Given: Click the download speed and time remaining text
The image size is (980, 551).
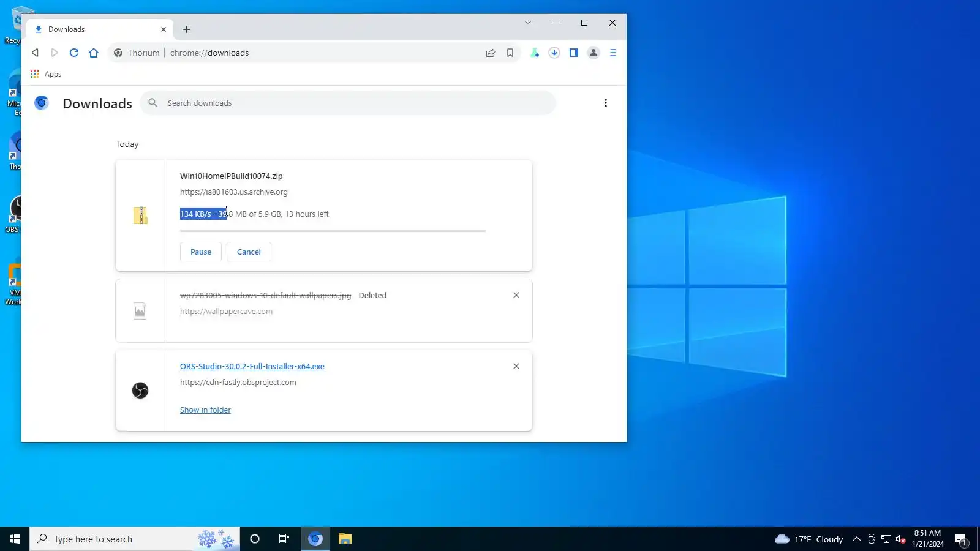Looking at the screenshot, I should (x=254, y=214).
